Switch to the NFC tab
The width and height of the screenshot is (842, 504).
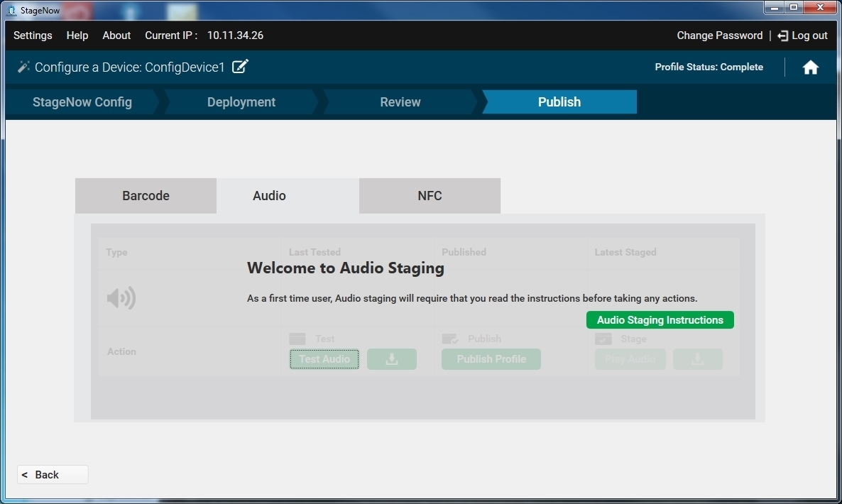tap(430, 196)
